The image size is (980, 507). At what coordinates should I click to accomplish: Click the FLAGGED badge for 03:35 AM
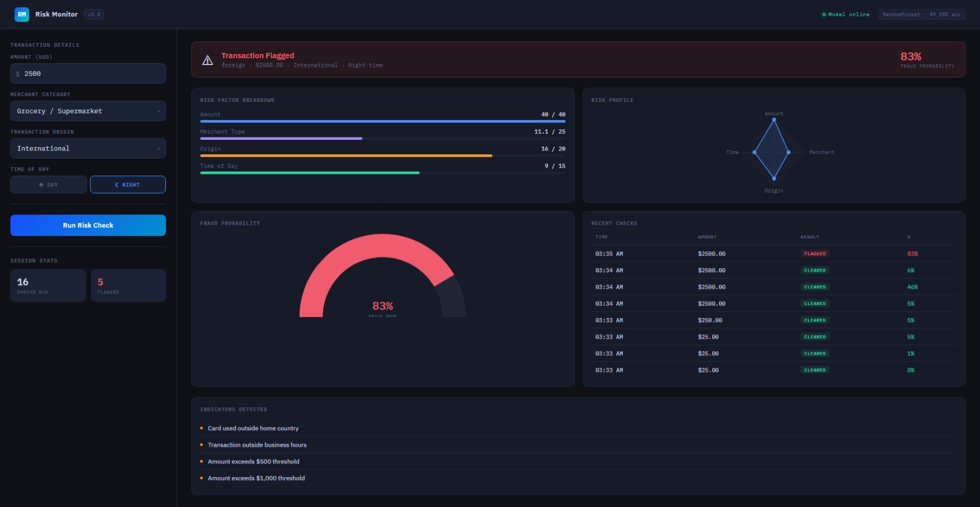[815, 253]
